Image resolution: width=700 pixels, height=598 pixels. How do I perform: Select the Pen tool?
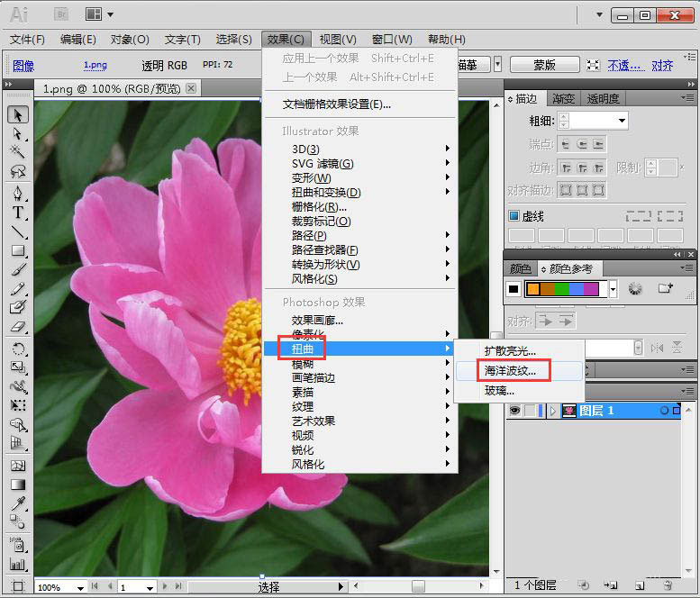pos(18,194)
